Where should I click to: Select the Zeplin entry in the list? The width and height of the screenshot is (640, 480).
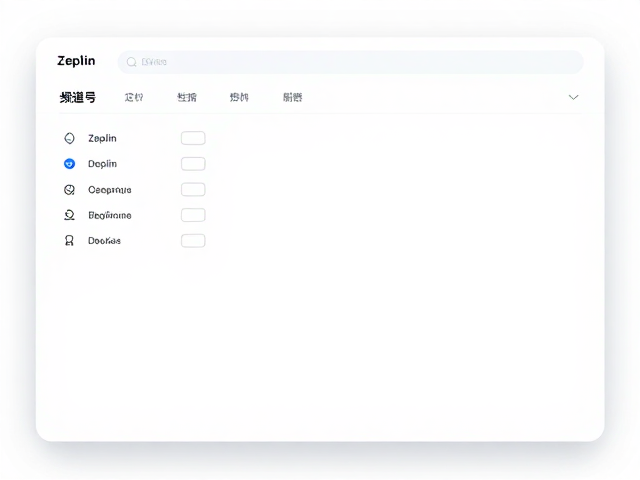(x=102, y=138)
